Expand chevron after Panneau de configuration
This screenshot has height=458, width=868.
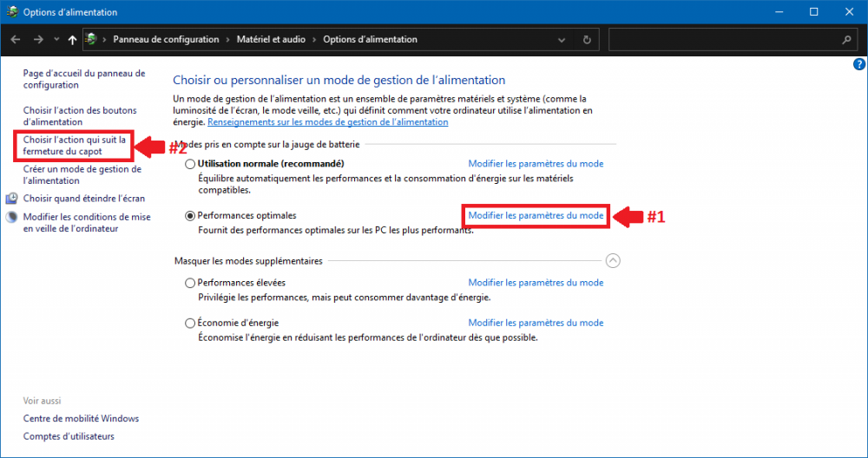[228, 40]
